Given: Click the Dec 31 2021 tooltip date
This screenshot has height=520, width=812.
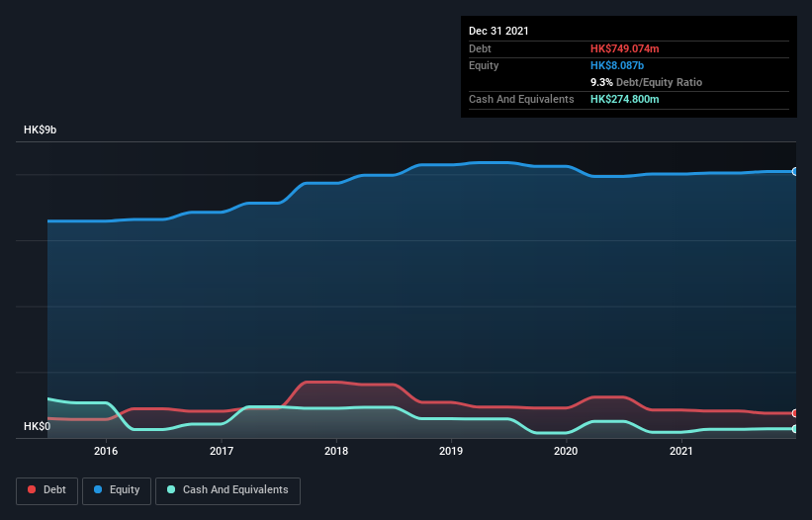Looking at the screenshot, I should pyautogui.click(x=498, y=31).
